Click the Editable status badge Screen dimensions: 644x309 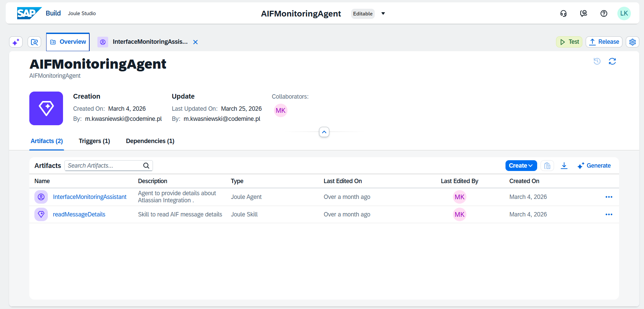363,13
